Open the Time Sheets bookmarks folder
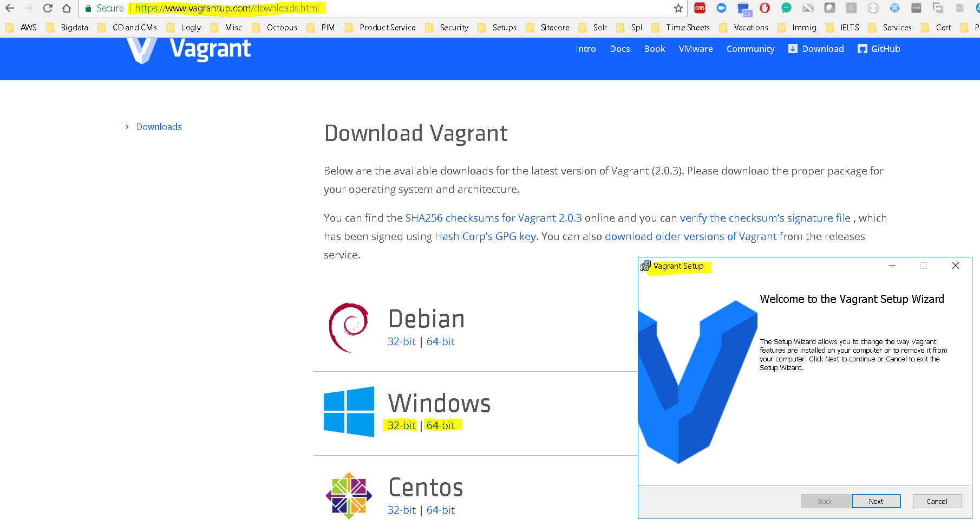This screenshot has height=531, width=980. pos(681,28)
